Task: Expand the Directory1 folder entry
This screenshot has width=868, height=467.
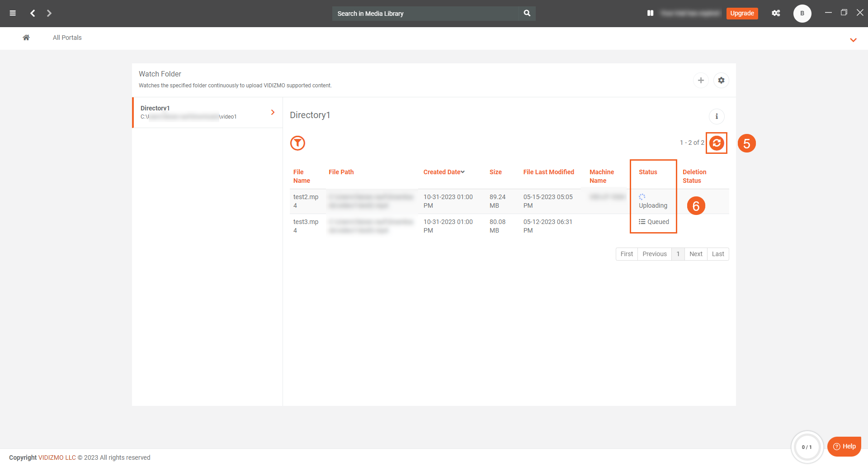Action: (273, 112)
